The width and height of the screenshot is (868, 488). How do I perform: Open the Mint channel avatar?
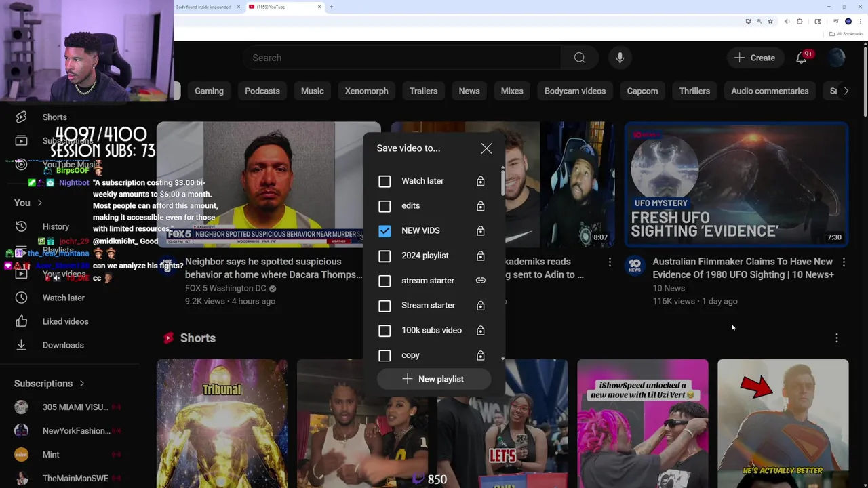pyautogui.click(x=22, y=455)
